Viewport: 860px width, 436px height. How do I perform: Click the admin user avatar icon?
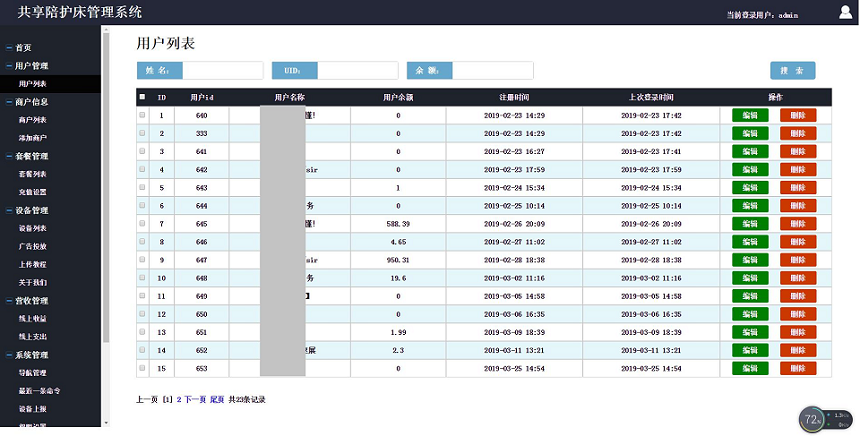pos(845,12)
